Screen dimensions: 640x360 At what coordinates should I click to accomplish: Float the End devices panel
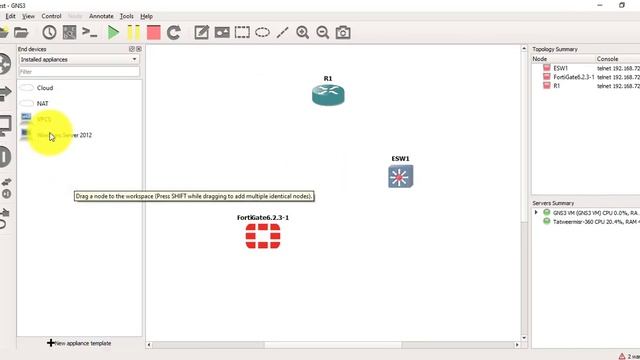132,49
